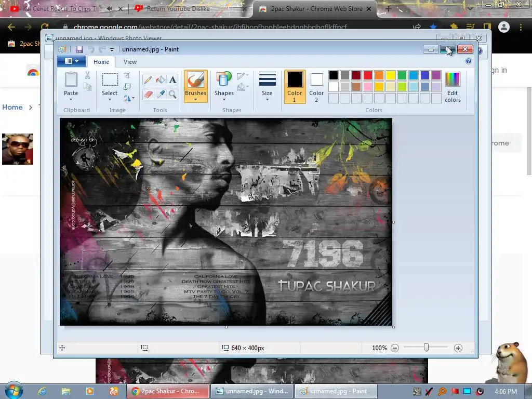Select the Color picker eyedropper tool
The image size is (532, 399).
tap(161, 94)
